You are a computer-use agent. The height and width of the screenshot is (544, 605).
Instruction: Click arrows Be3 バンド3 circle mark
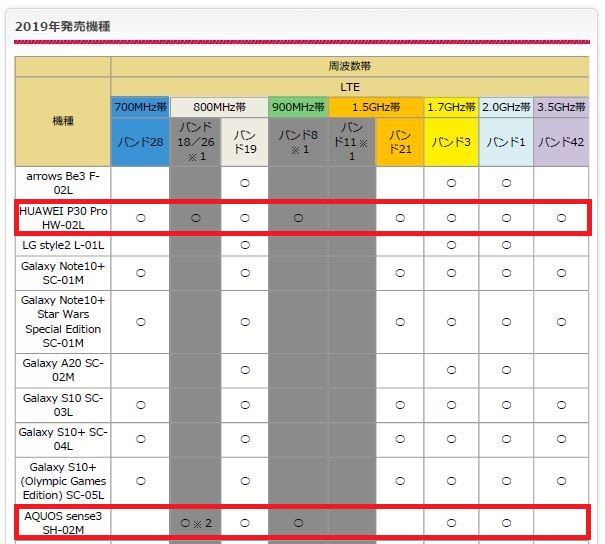(x=451, y=183)
